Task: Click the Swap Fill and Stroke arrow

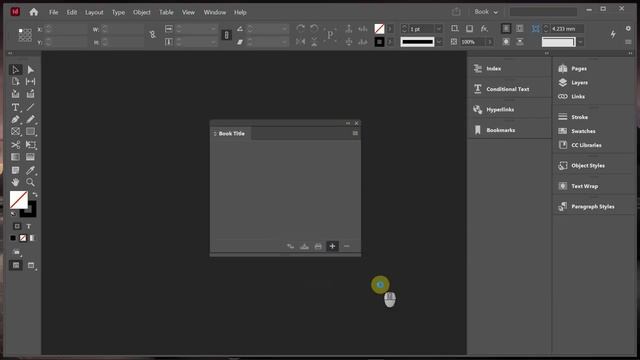Action: [35, 195]
